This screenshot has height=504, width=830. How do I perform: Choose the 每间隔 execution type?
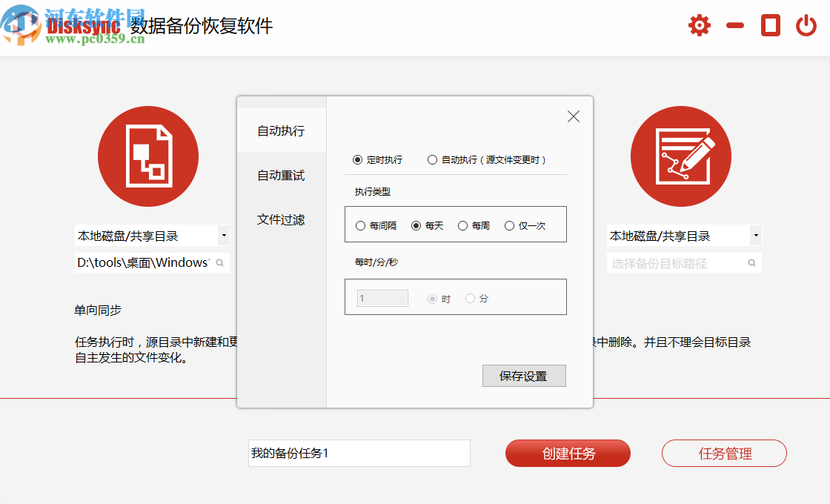[x=360, y=225]
